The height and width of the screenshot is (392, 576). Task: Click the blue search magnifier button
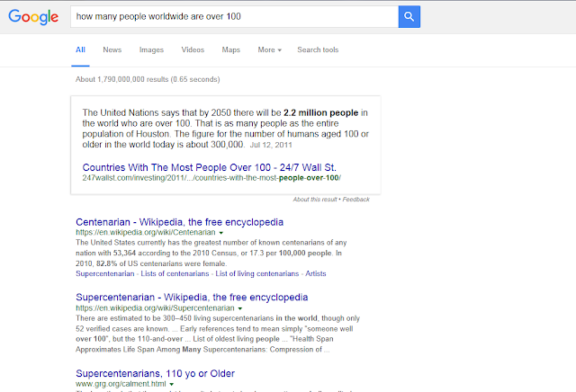409,16
